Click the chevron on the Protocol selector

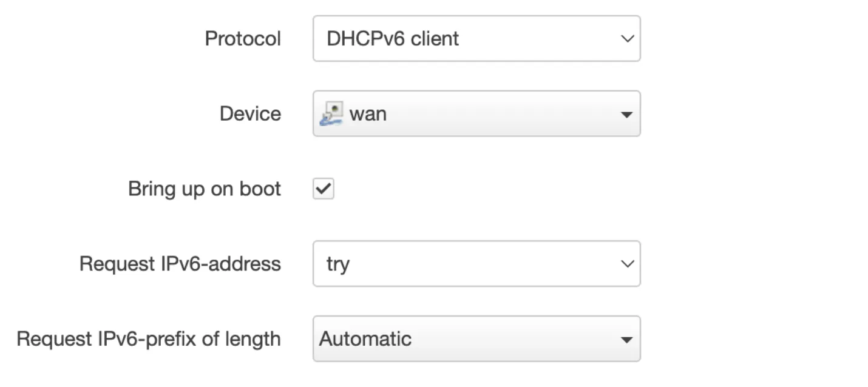click(626, 39)
